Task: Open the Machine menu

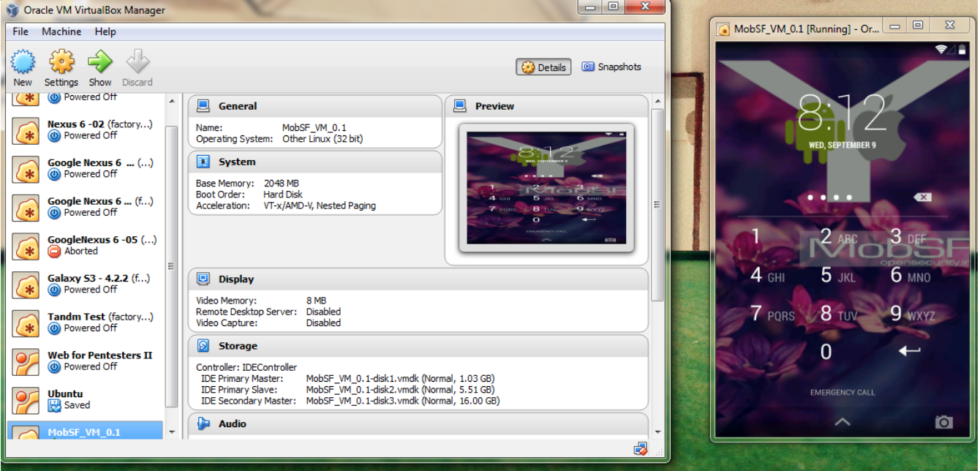Action: pos(61,31)
